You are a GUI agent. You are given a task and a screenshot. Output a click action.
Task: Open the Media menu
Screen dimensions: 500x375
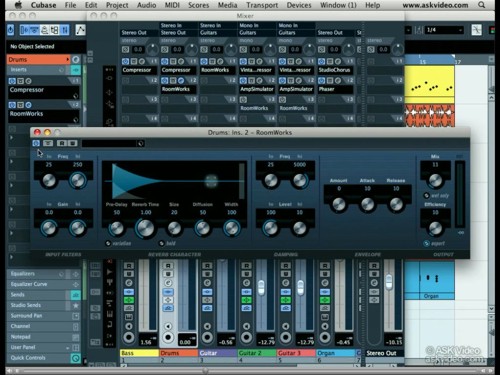[227, 5]
